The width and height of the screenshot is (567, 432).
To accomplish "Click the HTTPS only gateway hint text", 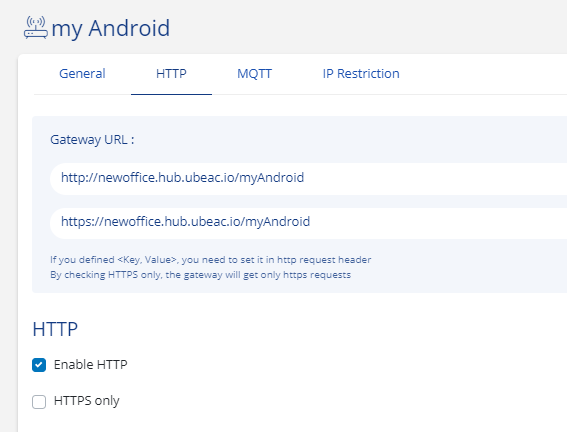I will click(200, 275).
